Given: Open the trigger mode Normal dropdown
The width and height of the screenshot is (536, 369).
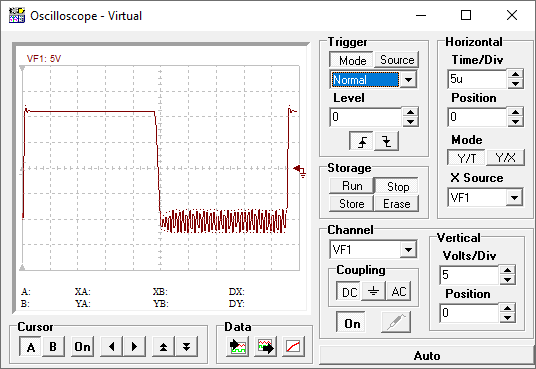Looking at the screenshot, I should click(x=408, y=80).
